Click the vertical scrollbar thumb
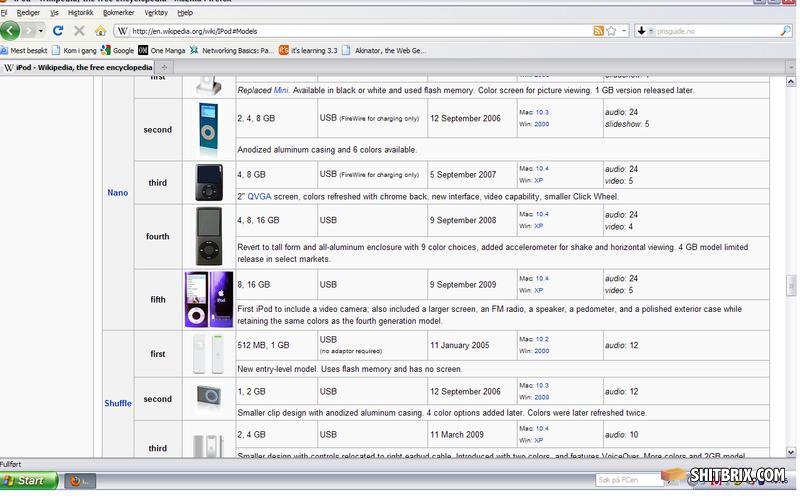 click(x=790, y=285)
